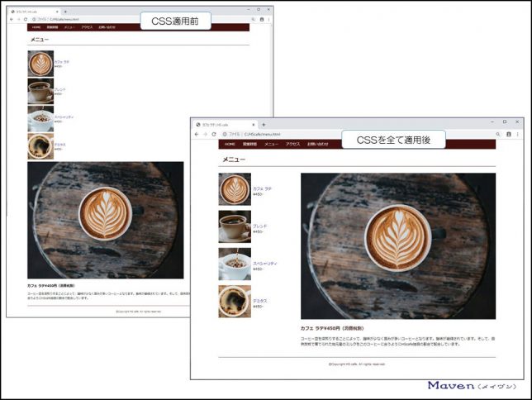Click メニュー in the front window navigation bar
This screenshot has height=400, width=532.
tap(272, 144)
